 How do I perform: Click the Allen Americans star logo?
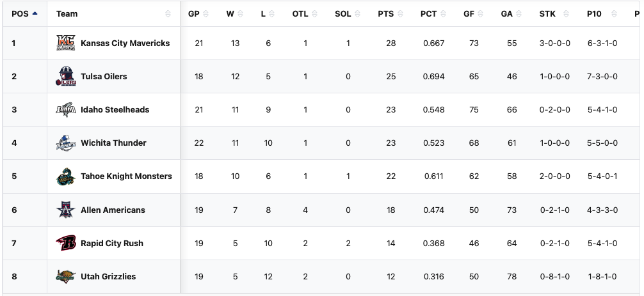66,210
